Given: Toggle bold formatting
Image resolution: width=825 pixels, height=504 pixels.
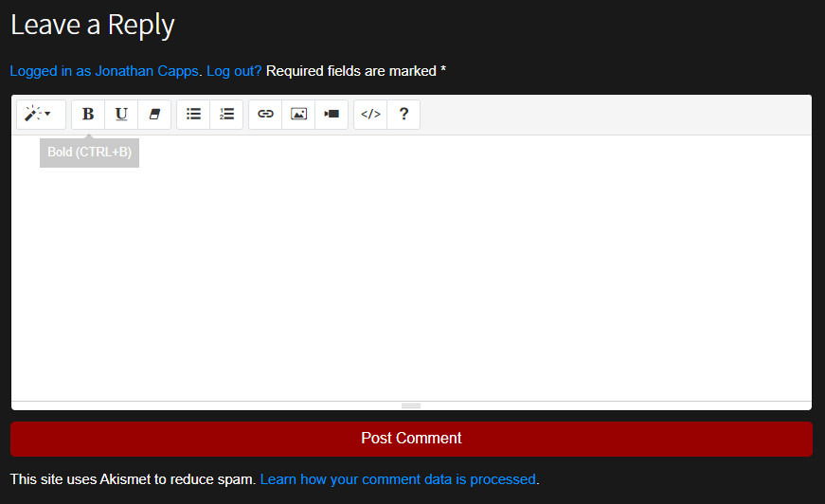Looking at the screenshot, I should click(88, 115).
